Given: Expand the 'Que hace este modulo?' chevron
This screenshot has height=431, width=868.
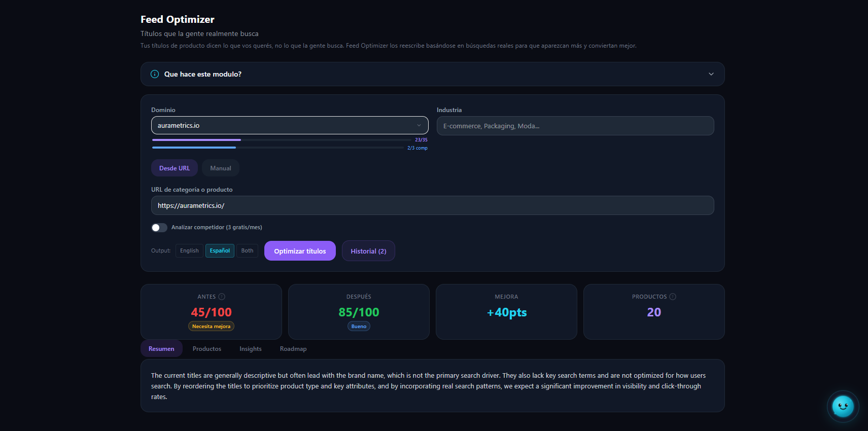Looking at the screenshot, I should pyautogui.click(x=711, y=74).
